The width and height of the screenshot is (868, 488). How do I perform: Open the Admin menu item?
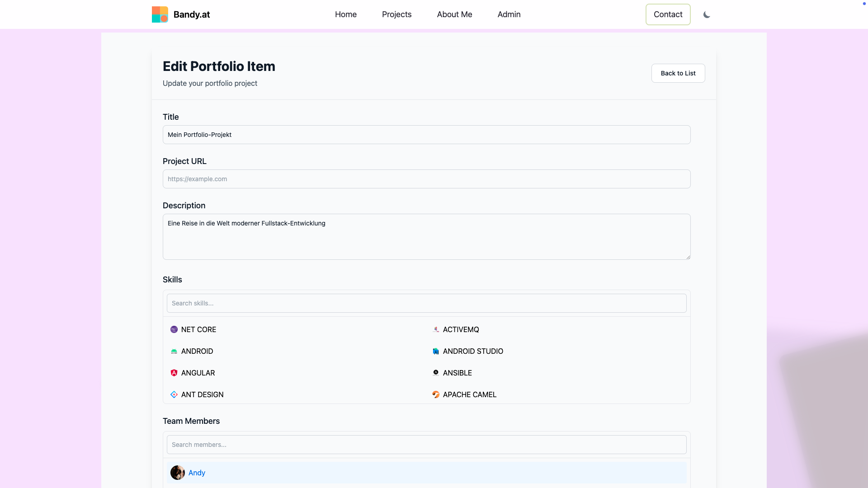point(509,14)
